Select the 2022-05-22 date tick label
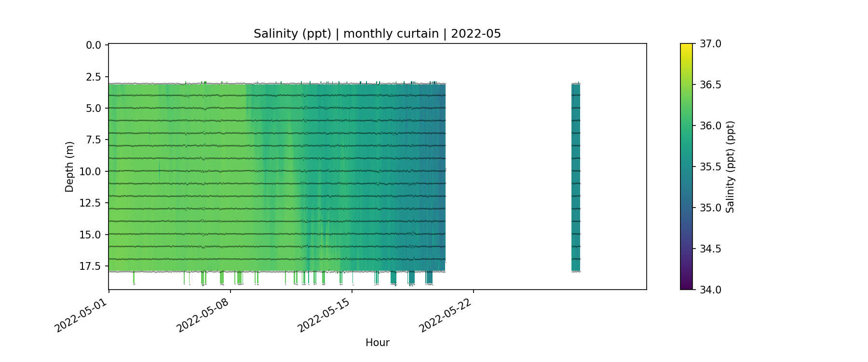 [446, 313]
